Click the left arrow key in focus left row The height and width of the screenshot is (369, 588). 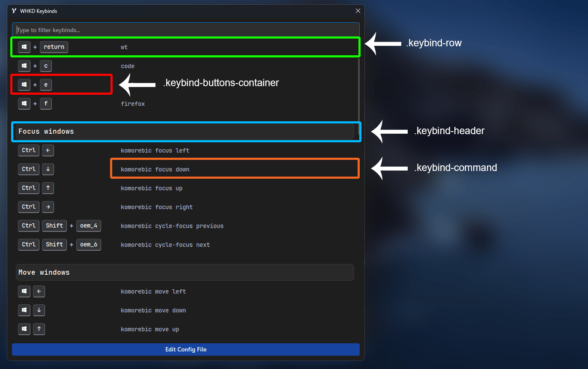point(48,150)
